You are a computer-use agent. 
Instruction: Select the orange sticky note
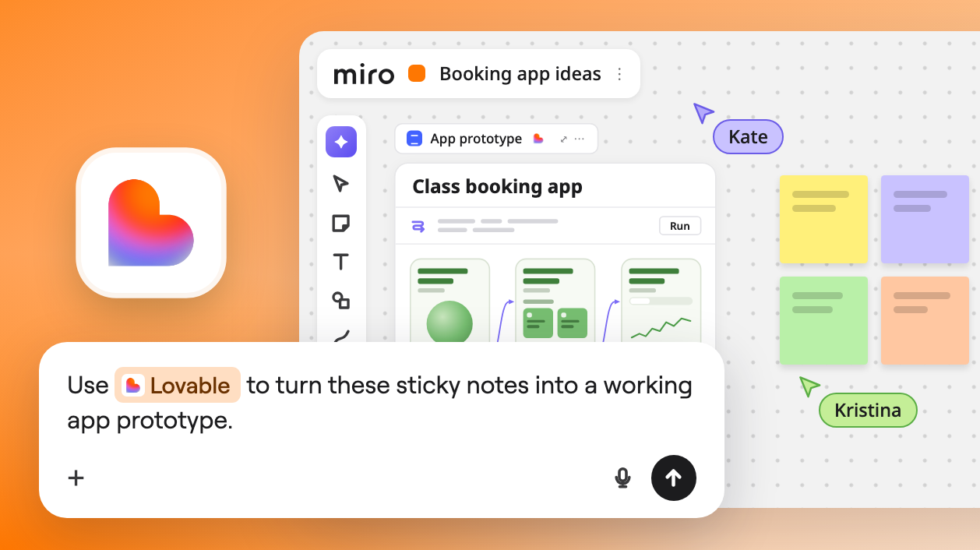point(925,320)
